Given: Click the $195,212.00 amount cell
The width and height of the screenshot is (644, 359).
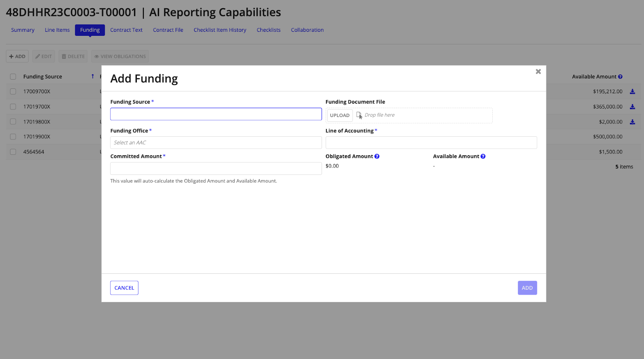Looking at the screenshot, I should click(607, 92).
